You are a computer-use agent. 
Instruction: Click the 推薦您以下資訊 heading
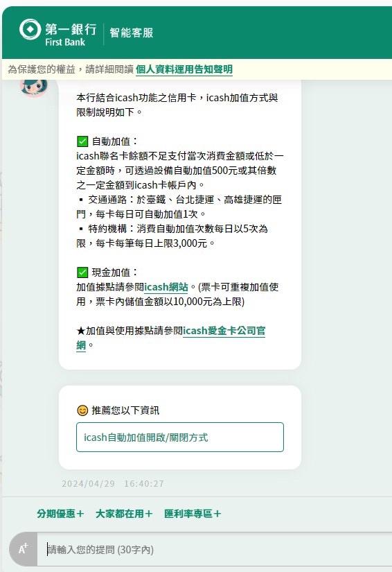(125, 410)
